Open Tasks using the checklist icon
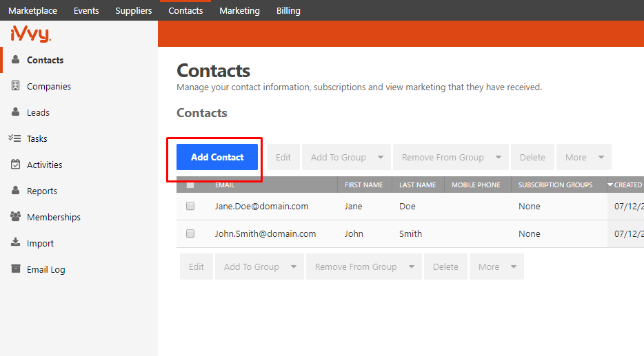Viewport: 644px width, 356px height. tap(14, 138)
